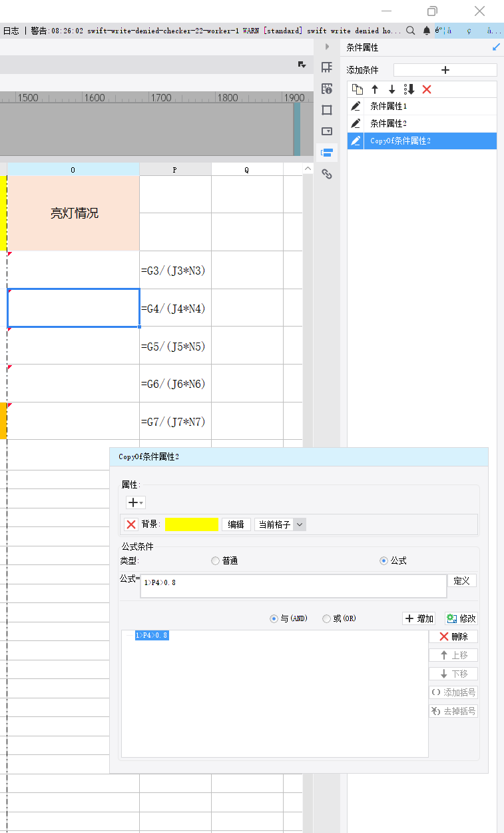Image resolution: width=504 pixels, height=833 pixels.
Task: Open the hyperlink panel icon
Action: click(x=327, y=174)
